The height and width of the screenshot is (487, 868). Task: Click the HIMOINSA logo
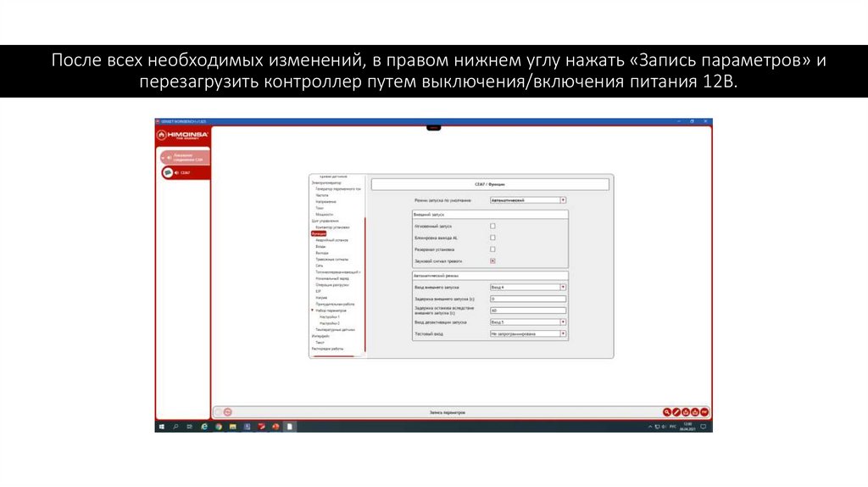click(x=182, y=135)
